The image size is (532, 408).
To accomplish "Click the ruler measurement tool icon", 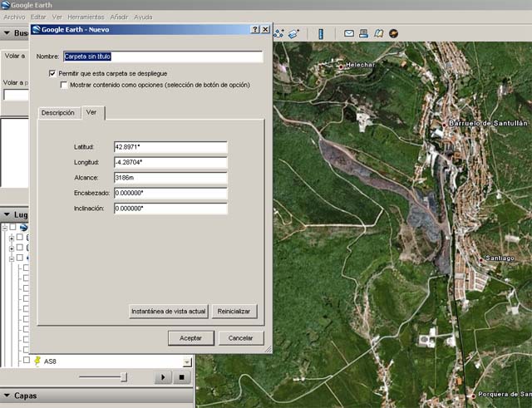I will click(x=323, y=33).
